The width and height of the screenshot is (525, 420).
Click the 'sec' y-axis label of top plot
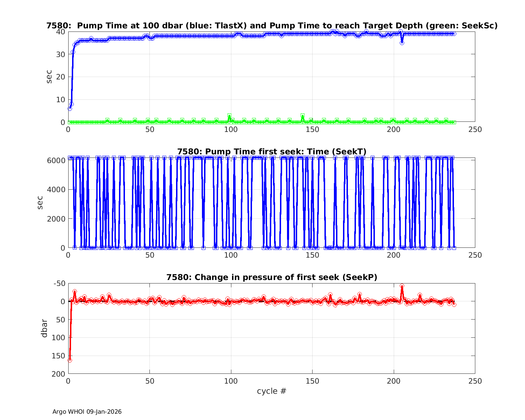(49, 77)
